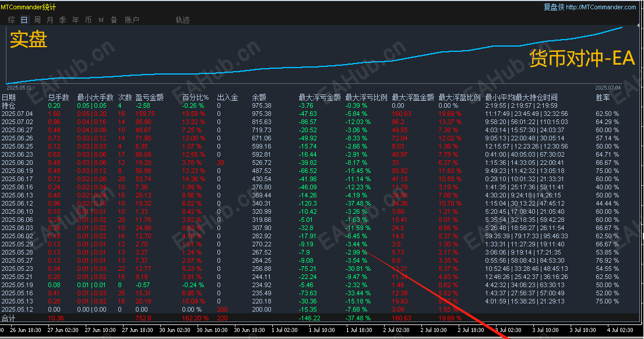The height and width of the screenshot is (339, 644).
Task: Click the 出入金 column header
Action: (227, 97)
